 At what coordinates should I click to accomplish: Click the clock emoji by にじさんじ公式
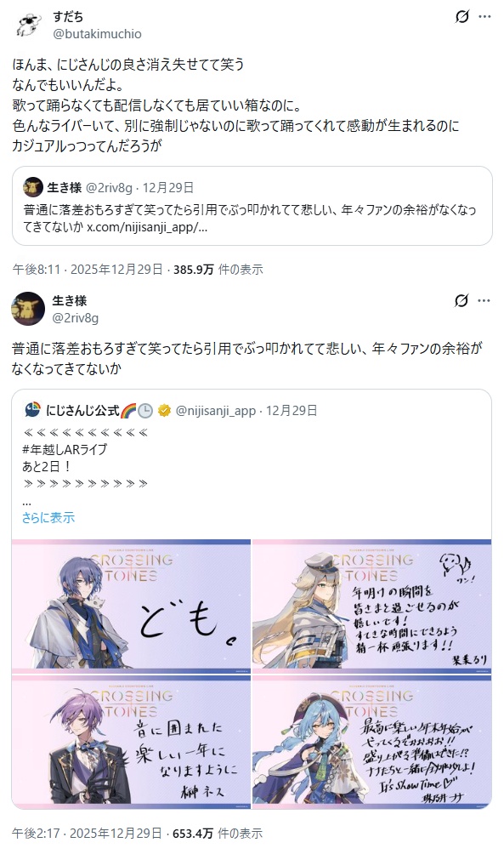pyautogui.click(x=145, y=411)
